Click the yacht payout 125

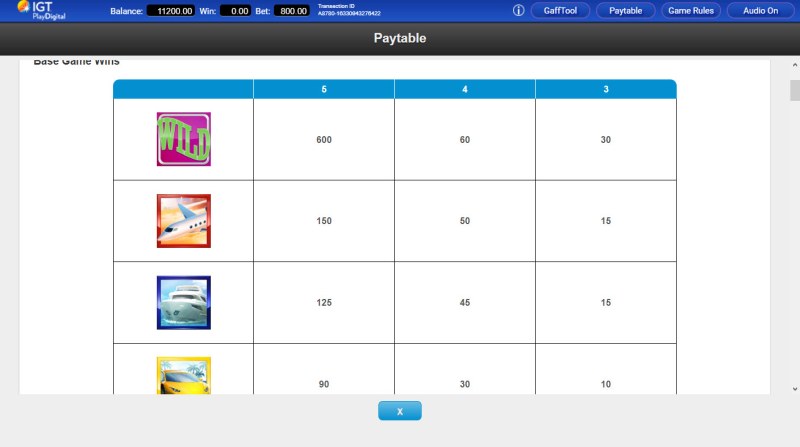[324, 303]
